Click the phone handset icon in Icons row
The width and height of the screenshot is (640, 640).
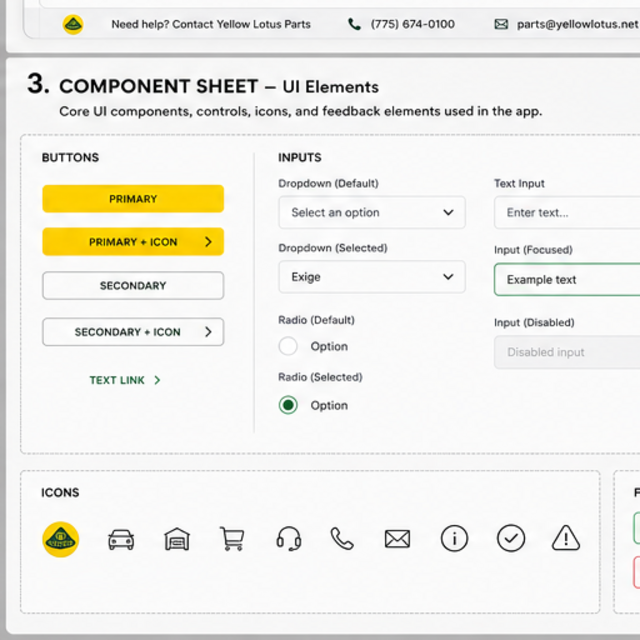[x=342, y=539]
